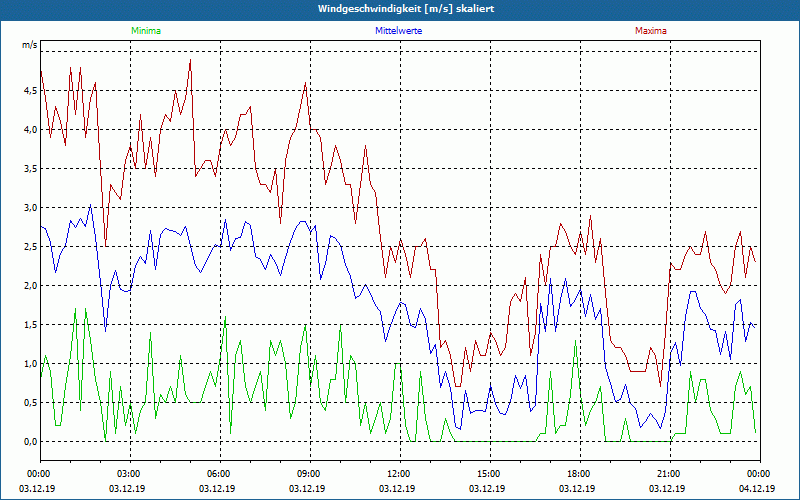Click the 3,0 y-axis label
The image size is (800, 500).
click(30, 208)
